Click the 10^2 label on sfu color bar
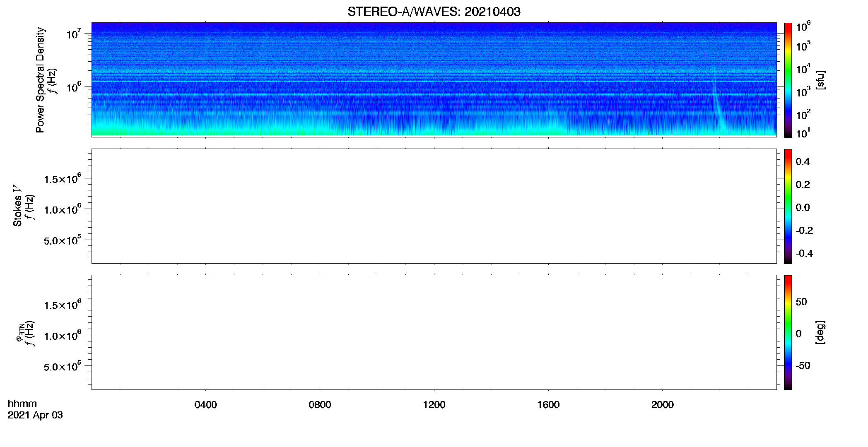The width and height of the screenshot is (868, 447). tap(803, 114)
